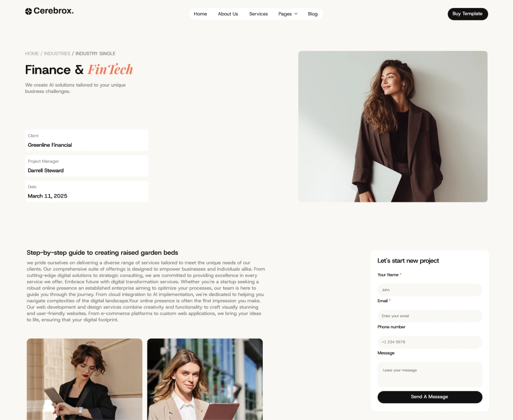Follow the HOME breadcrumb link
Image resolution: width=513 pixels, height=420 pixels.
pos(32,53)
